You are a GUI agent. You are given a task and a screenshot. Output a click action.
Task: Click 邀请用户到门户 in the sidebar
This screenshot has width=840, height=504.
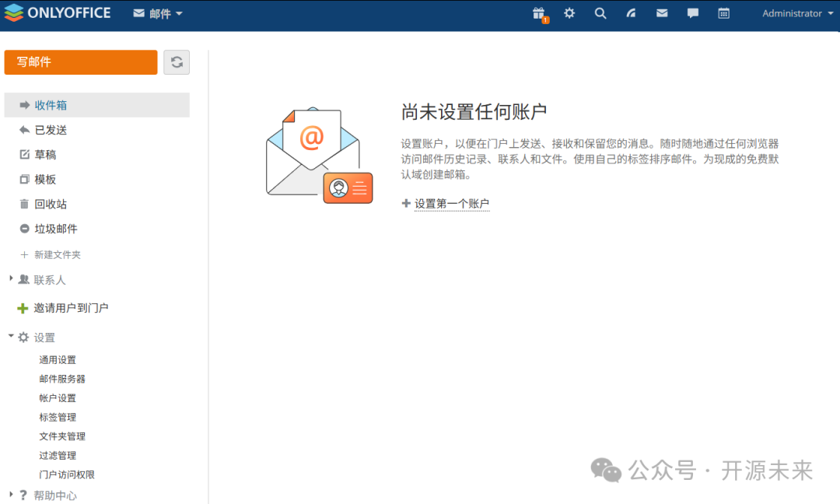[x=70, y=307]
